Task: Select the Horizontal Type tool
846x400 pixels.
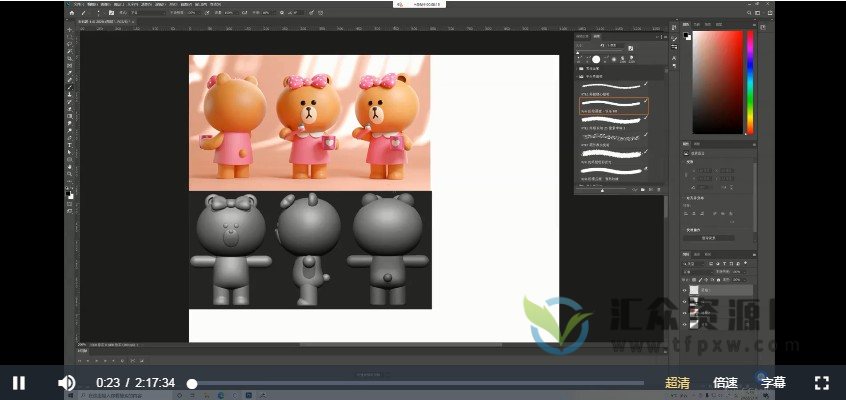Action: coord(70,145)
